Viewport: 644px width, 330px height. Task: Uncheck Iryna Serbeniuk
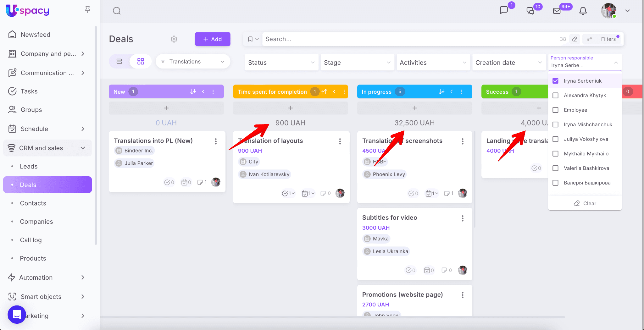click(x=556, y=81)
